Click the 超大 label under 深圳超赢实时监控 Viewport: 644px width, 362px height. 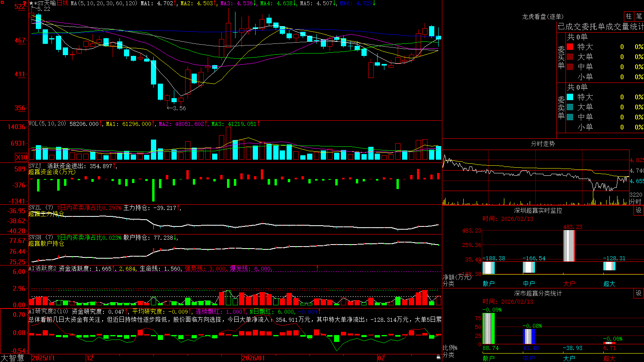(609, 284)
